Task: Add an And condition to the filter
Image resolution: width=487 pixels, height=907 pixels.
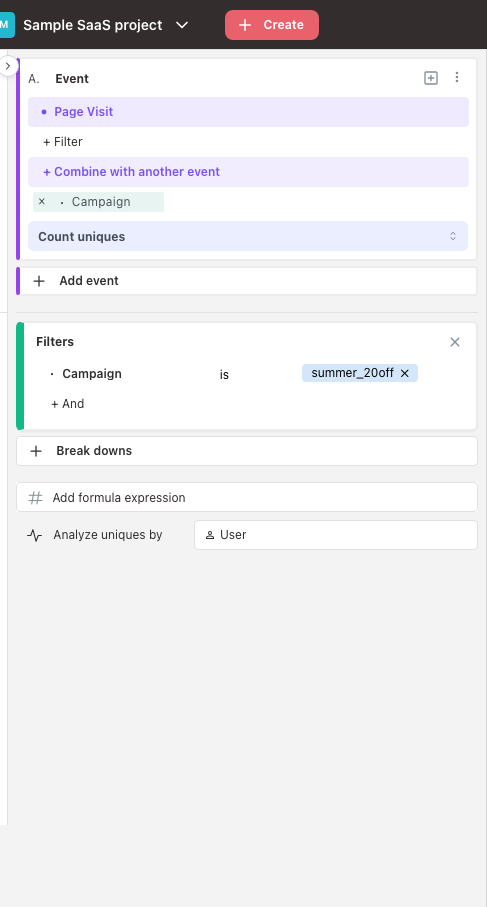Action: click(x=68, y=404)
